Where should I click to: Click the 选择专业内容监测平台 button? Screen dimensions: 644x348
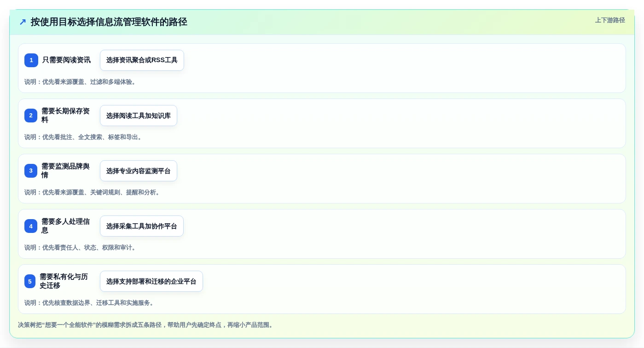(139, 171)
